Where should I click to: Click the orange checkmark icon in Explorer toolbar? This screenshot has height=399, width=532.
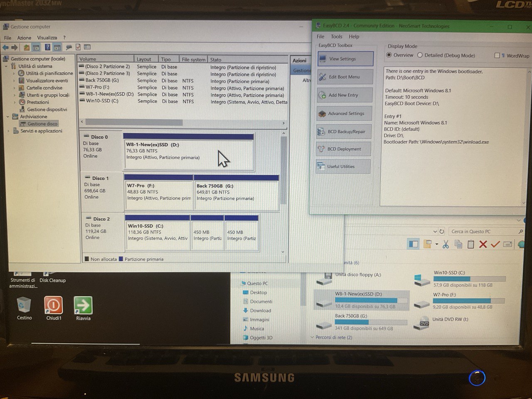pyautogui.click(x=495, y=244)
